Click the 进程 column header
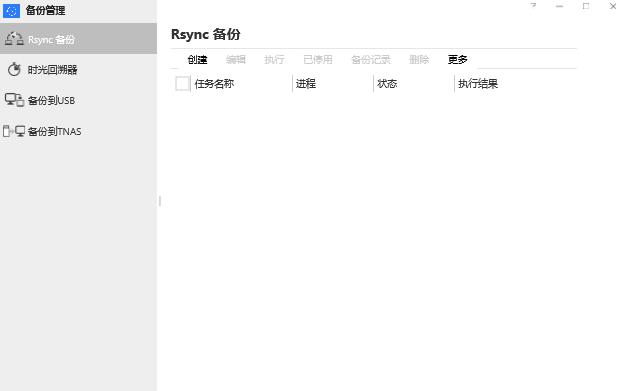Screen dimensions: 620x391 (x=306, y=83)
